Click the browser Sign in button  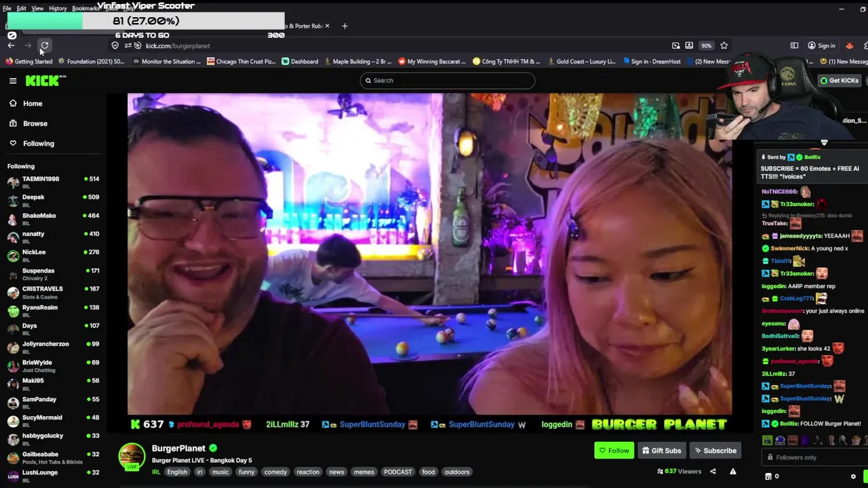[821, 45]
